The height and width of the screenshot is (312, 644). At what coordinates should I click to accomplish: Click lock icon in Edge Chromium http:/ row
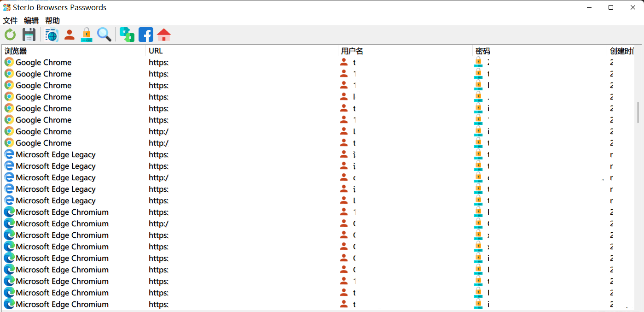(478, 224)
